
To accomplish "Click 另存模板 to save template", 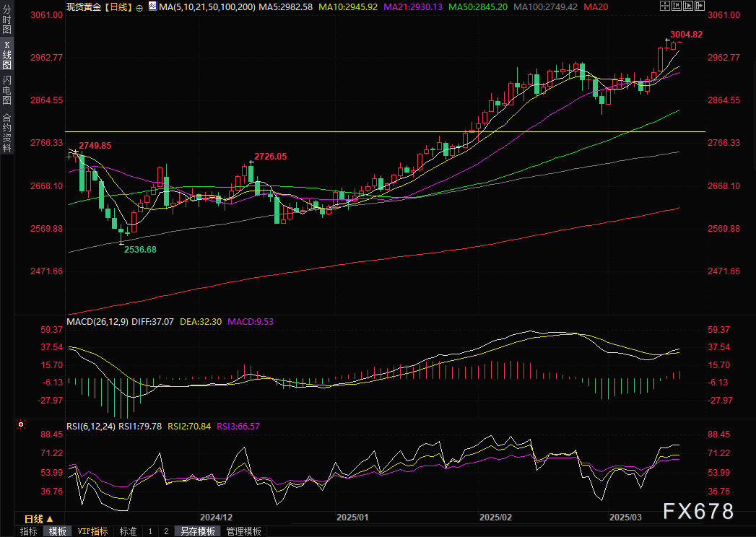I will click(198, 531).
